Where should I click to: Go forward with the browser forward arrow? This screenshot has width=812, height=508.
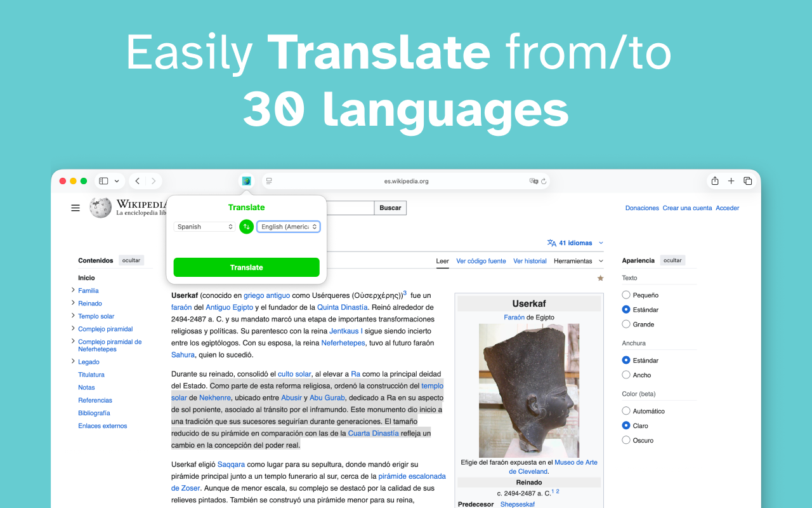[x=154, y=181]
